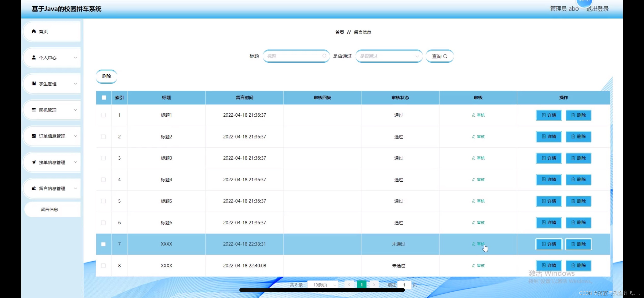
Task: Check the checkbox for row 2
Action: point(103,137)
